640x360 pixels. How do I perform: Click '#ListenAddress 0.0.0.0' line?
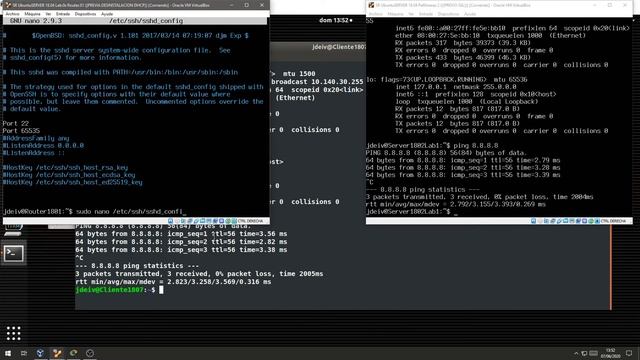[x=43, y=146]
